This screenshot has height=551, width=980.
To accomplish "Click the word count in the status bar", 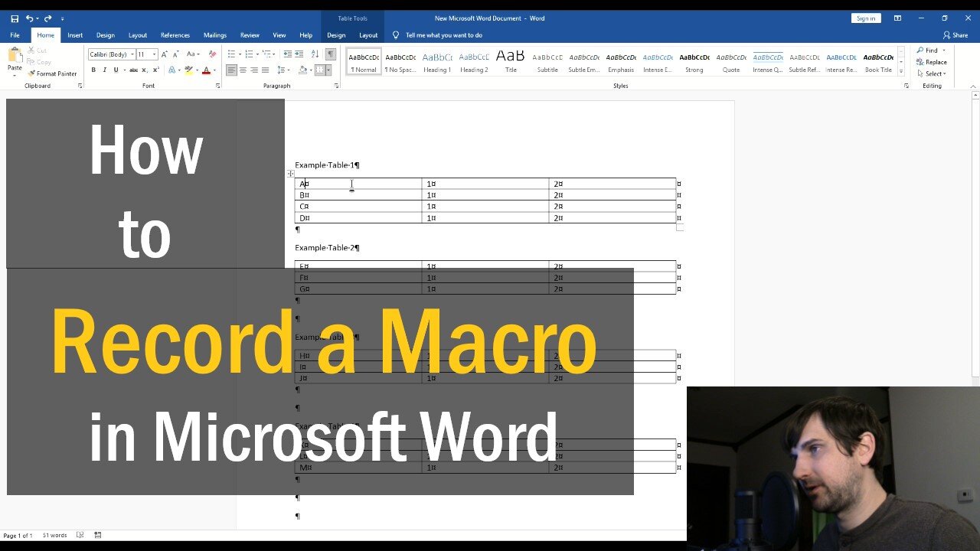I will pyautogui.click(x=54, y=535).
